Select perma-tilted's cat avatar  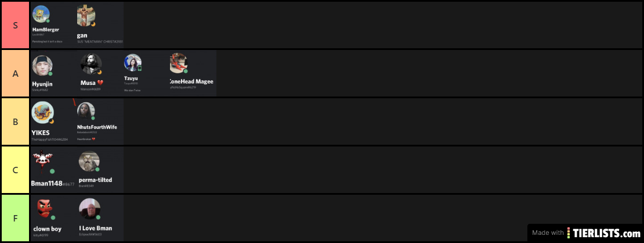click(89, 162)
